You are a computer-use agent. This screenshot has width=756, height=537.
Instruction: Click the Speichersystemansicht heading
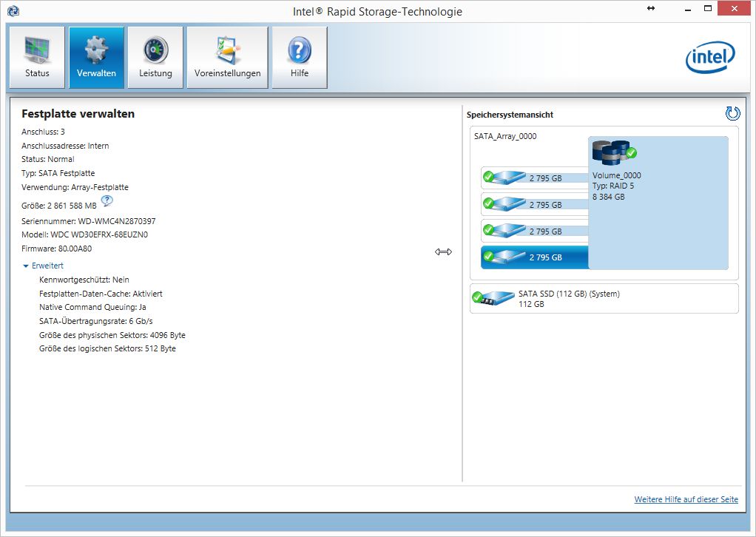click(510, 115)
